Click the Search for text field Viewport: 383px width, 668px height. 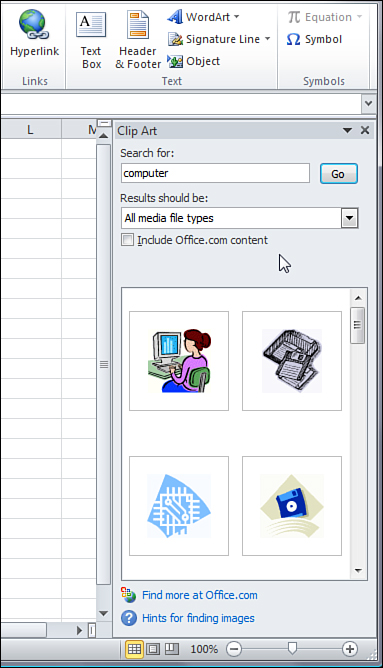215,173
